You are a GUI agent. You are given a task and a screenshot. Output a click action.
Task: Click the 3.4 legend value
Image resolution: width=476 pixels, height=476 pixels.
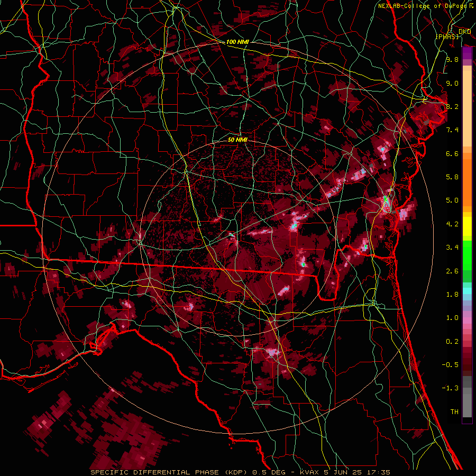452,248
